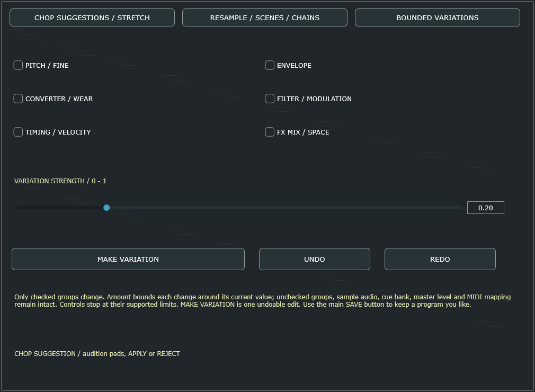Tick the Envelope checkbox
This screenshot has width=535, height=392.
point(270,65)
